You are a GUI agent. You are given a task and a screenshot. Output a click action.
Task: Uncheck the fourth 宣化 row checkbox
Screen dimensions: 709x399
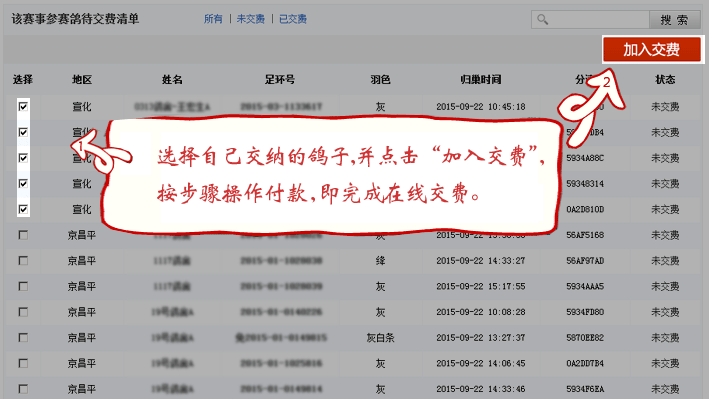pyautogui.click(x=23, y=183)
